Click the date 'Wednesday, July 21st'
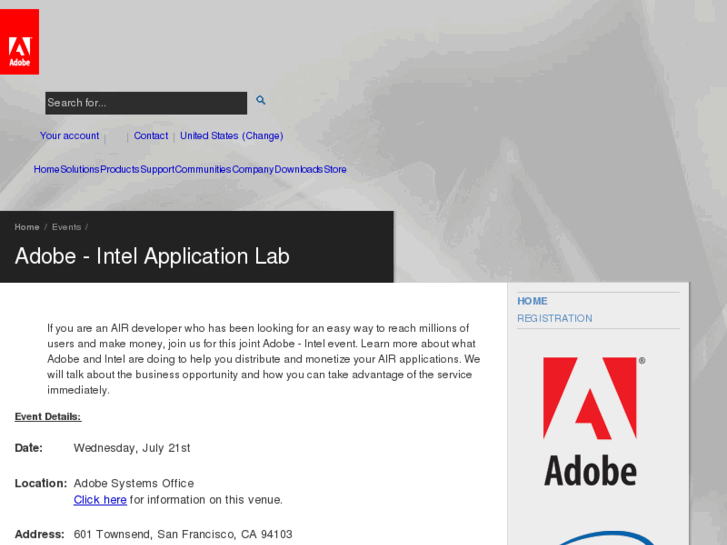The image size is (727, 545). tap(132, 448)
